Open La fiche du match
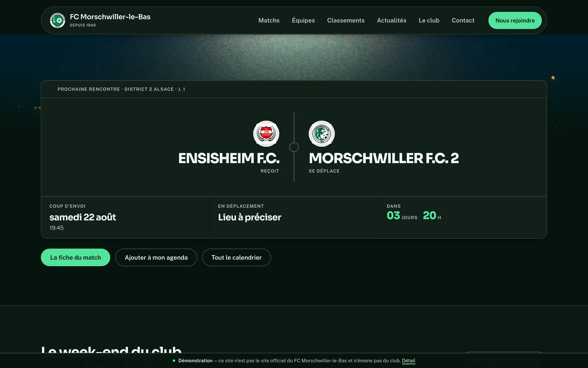The height and width of the screenshot is (368, 588). tap(76, 257)
